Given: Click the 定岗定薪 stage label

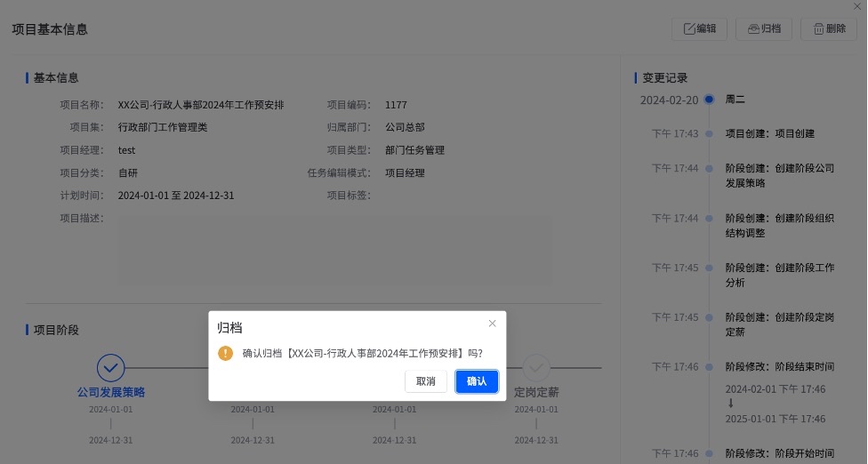Looking at the screenshot, I should [x=536, y=392].
